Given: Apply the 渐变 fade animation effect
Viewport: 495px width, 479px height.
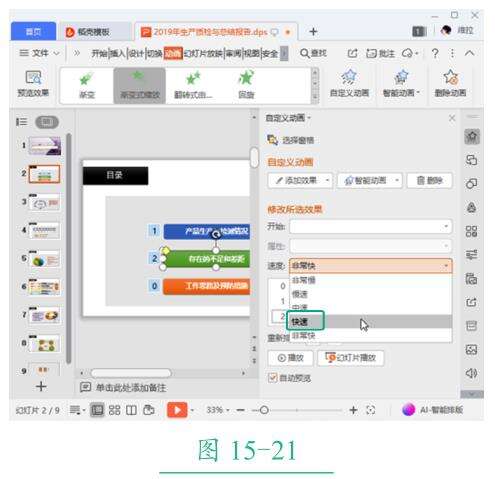Looking at the screenshot, I should pos(87,85).
